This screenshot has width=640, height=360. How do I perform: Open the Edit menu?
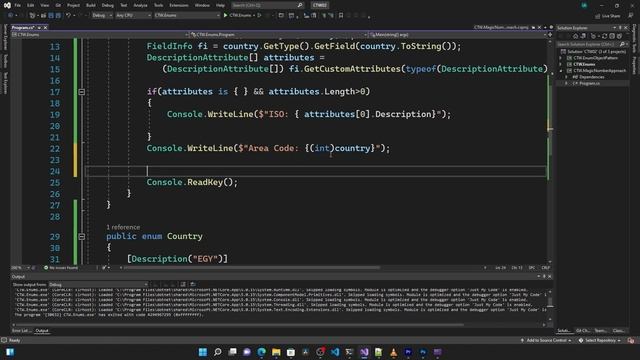(x=31, y=5)
